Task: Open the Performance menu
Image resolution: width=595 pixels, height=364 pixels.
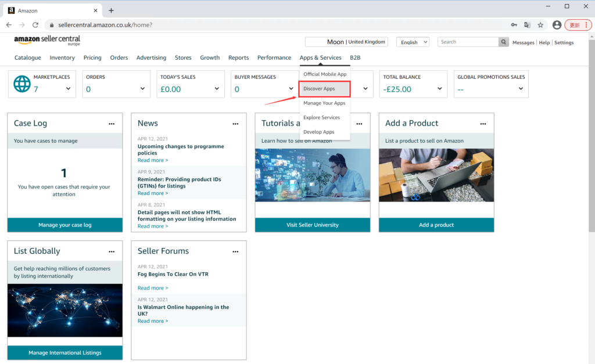Action: [x=274, y=57]
